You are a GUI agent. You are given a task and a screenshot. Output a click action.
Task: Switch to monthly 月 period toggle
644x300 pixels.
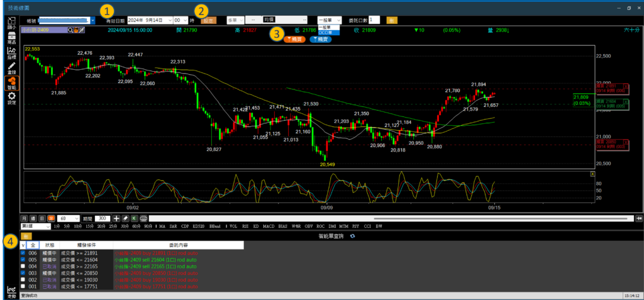click(x=25, y=219)
